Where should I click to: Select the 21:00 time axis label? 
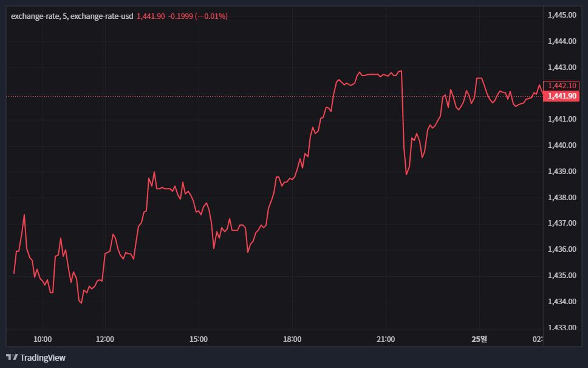point(386,339)
